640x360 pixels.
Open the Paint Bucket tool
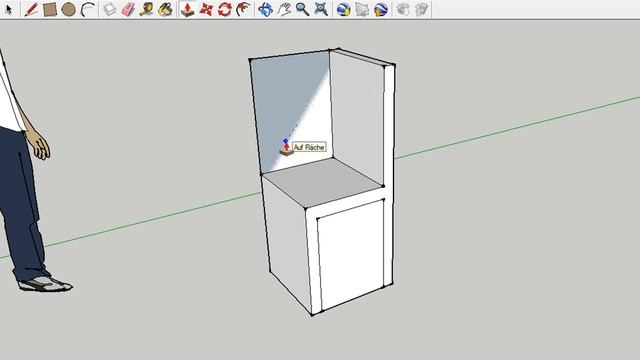[x=165, y=9]
